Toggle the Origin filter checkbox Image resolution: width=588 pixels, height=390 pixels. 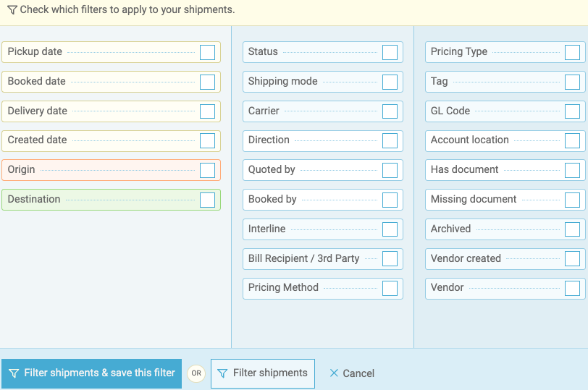pos(207,170)
